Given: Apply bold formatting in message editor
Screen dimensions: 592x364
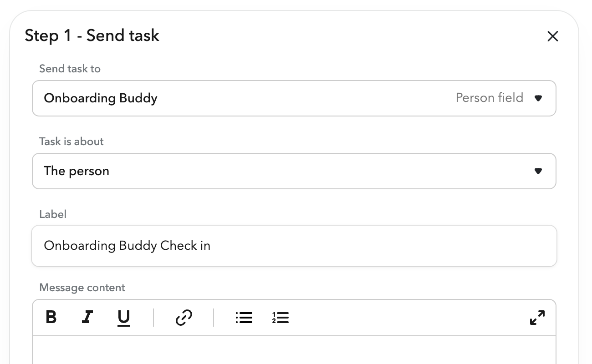Looking at the screenshot, I should [51, 318].
